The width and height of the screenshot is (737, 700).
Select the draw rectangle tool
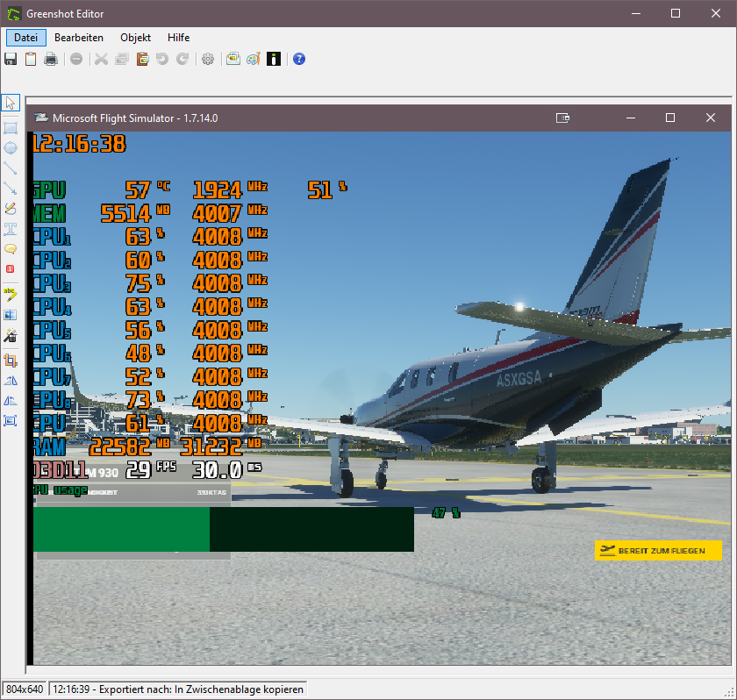(x=11, y=128)
